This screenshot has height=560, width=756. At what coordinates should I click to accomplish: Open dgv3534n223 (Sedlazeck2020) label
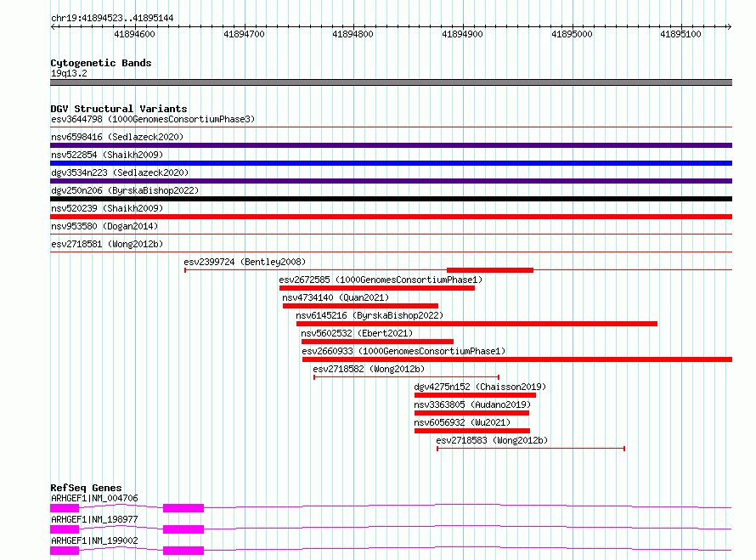pos(120,173)
